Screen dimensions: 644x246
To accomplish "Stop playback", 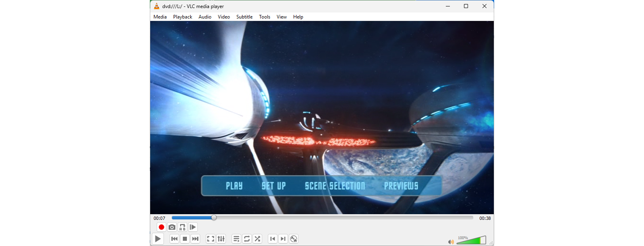I will point(185,239).
